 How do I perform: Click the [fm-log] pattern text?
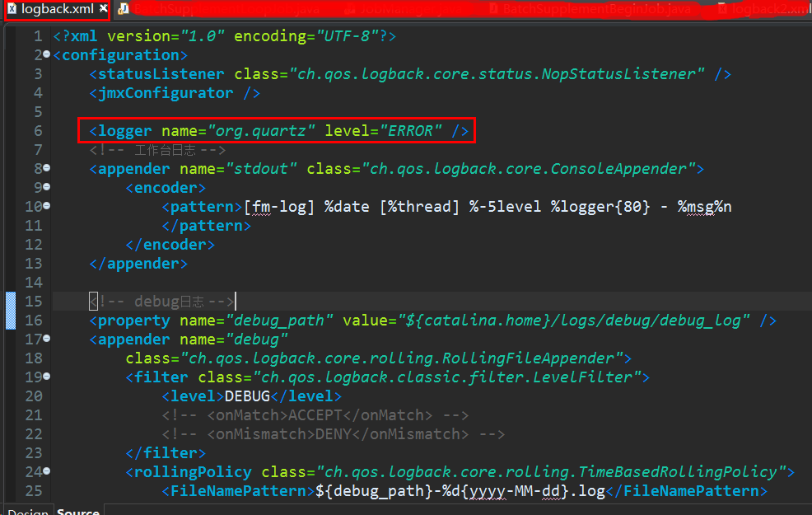279,207
